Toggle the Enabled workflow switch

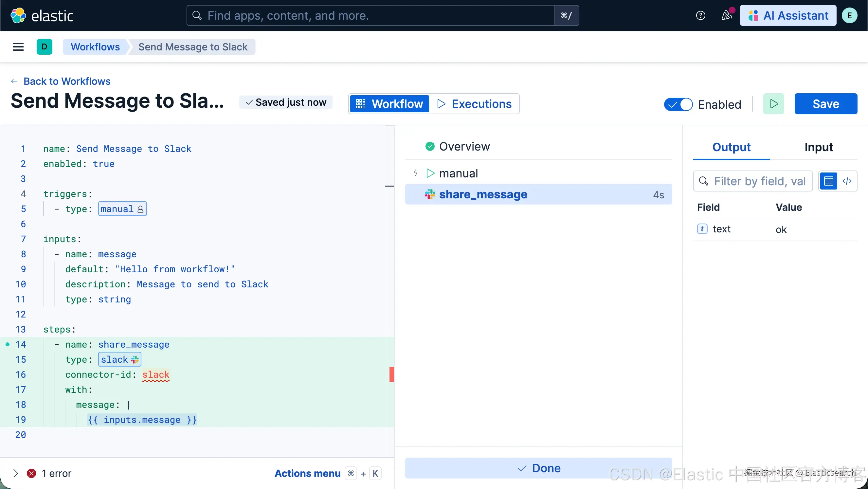[678, 104]
